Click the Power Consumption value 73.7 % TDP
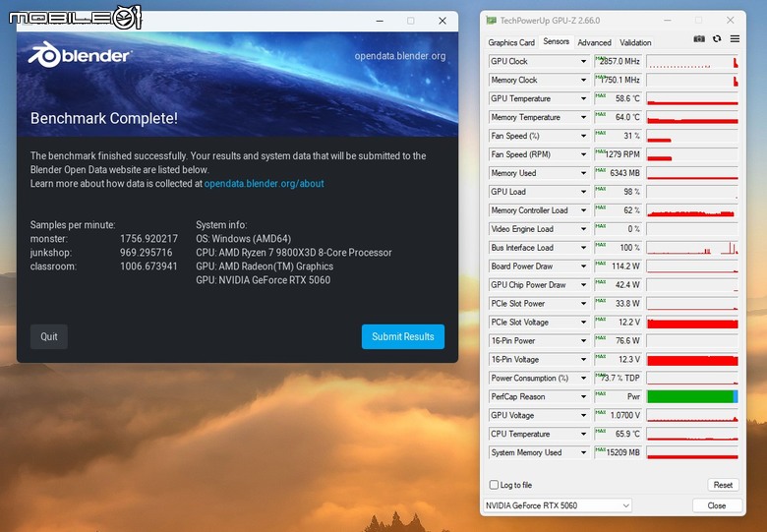Image resolution: width=767 pixels, height=532 pixels. coord(619,378)
